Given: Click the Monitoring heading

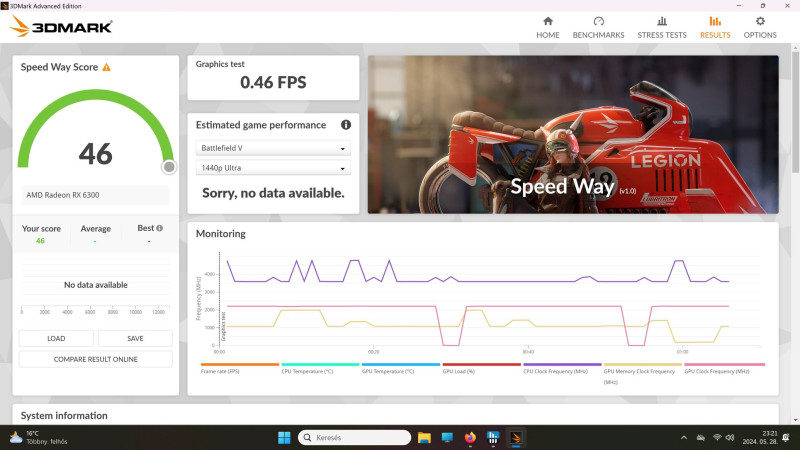Looking at the screenshot, I should [220, 234].
